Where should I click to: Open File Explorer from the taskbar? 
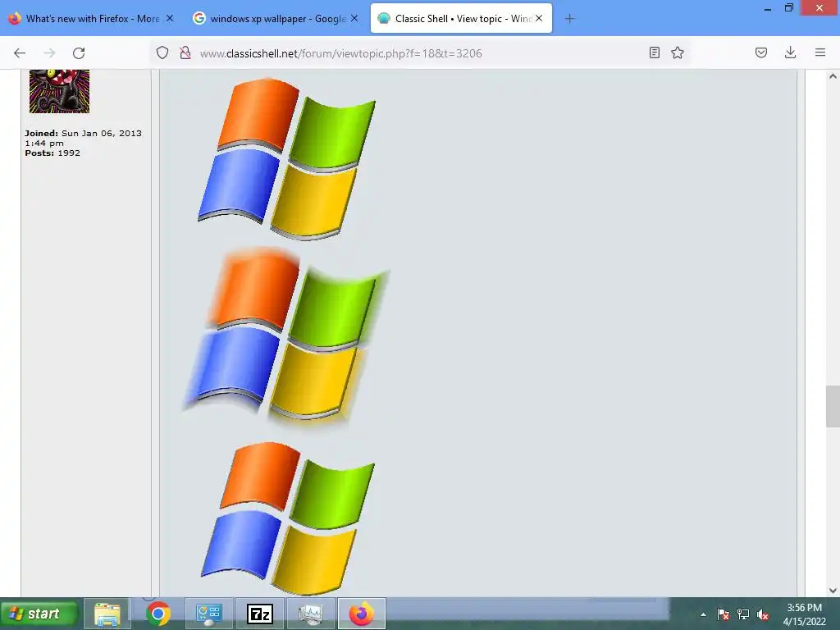tap(107, 614)
